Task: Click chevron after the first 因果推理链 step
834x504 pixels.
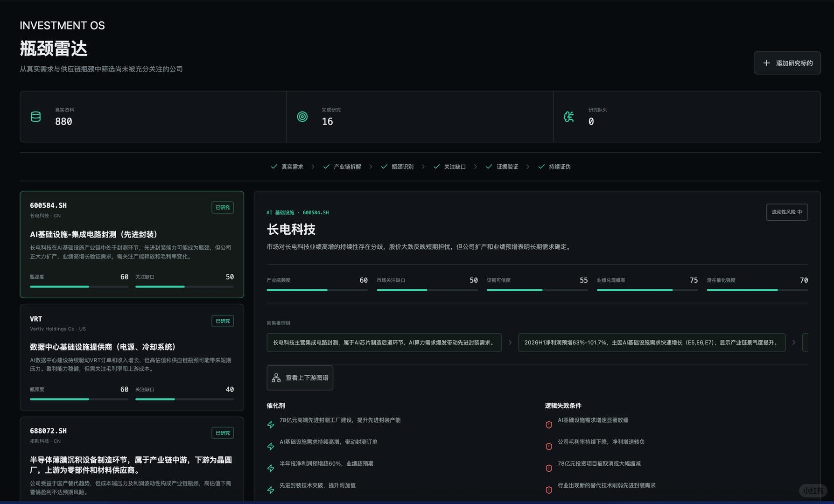Action: pyautogui.click(x=510, y=343)
